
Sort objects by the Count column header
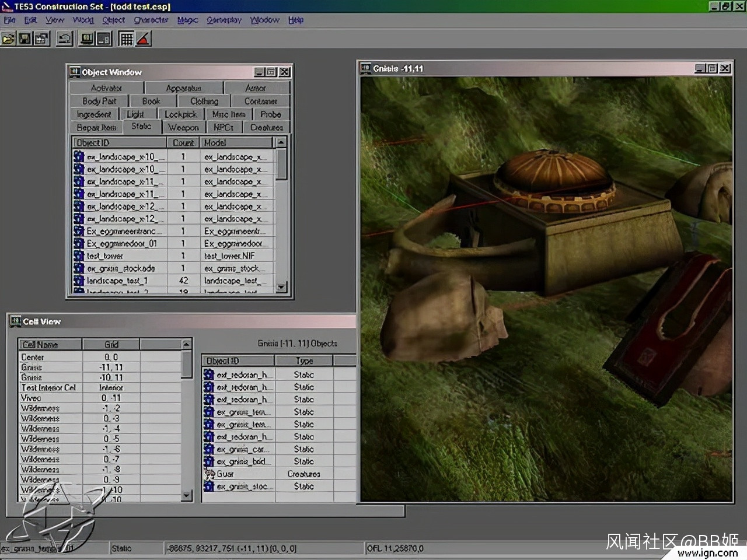click(x=183, y=142)
